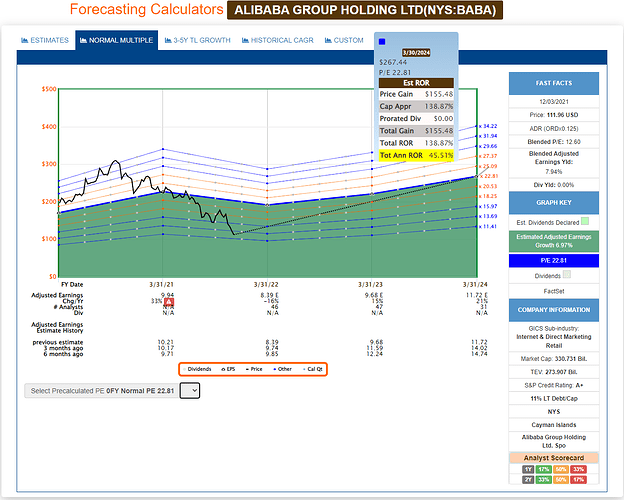624x500 pixels.
Task: Click the chart icon beside Custom
Action: [328, 40]
